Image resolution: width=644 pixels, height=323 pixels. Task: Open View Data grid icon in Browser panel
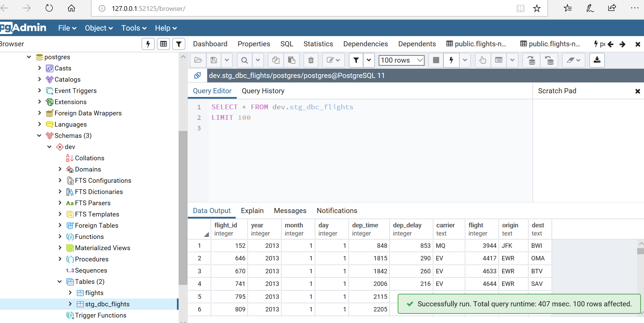tap(163, 44)
